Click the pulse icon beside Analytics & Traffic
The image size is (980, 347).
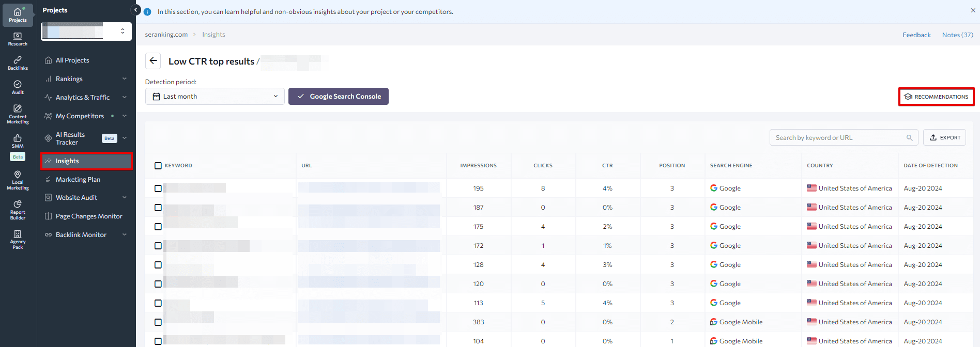(x=48, y=97)
